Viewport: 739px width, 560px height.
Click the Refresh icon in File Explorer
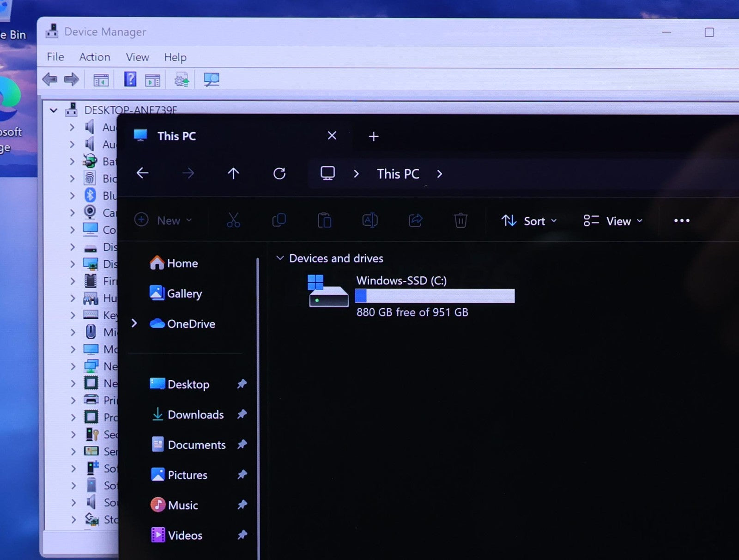(279, 174)
